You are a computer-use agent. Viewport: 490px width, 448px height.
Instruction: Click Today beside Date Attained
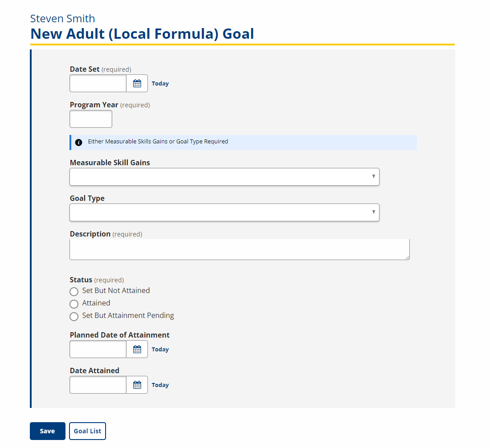(x=160, y=385)
